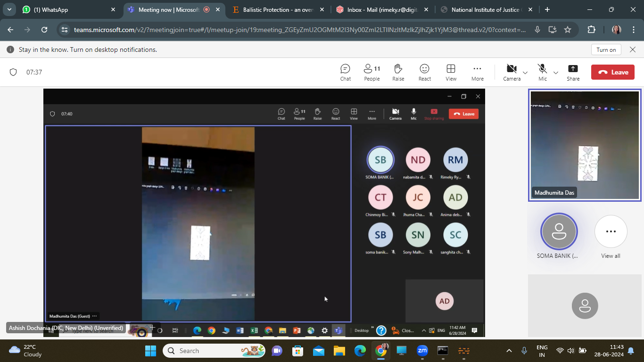This screenshot has height=362, width=644.
Task: Open the People participants list
Action: pos(372,73)
